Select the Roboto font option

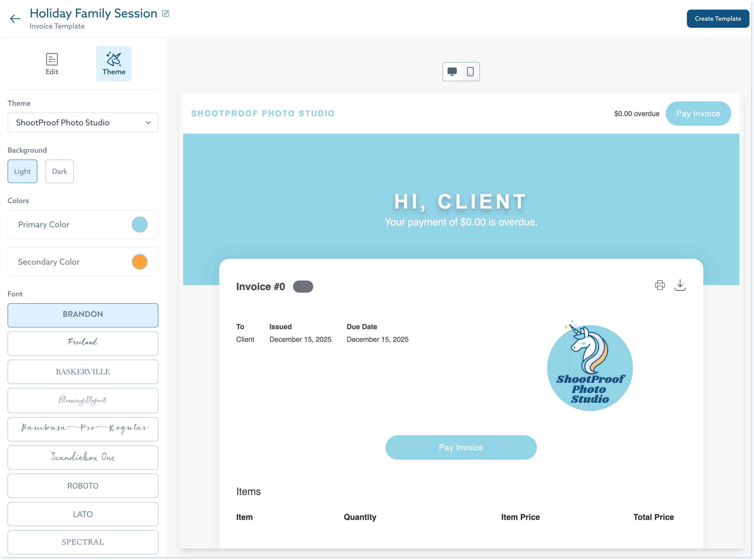coord(83,486)
